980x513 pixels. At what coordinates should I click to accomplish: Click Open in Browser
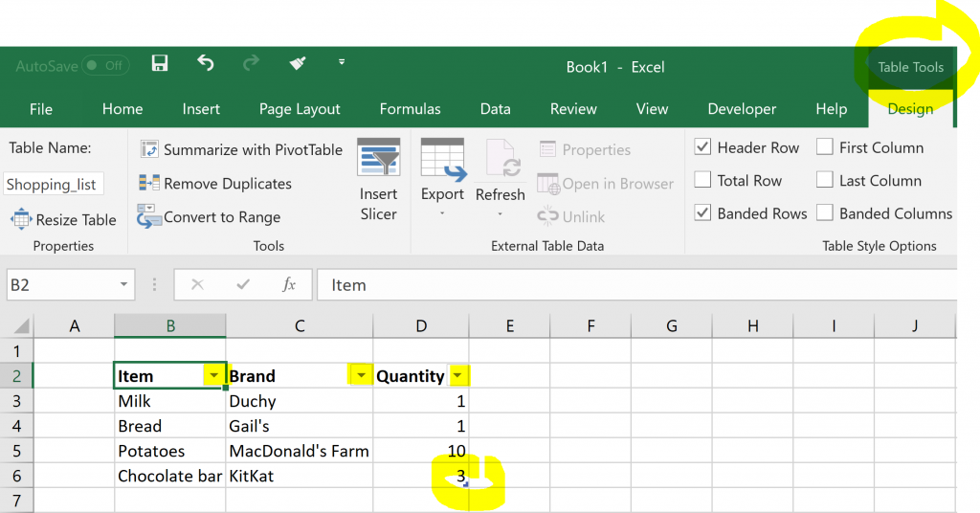tap(606, 183)
